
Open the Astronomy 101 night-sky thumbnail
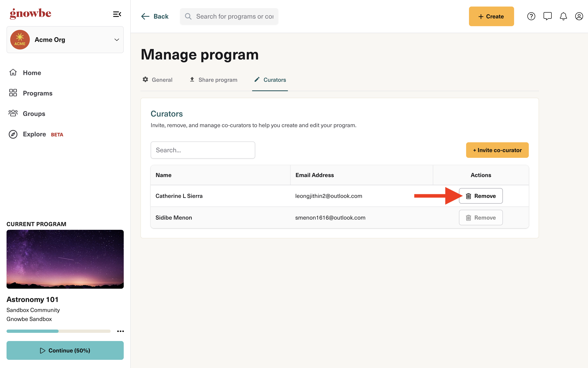[x=65, y=259]
